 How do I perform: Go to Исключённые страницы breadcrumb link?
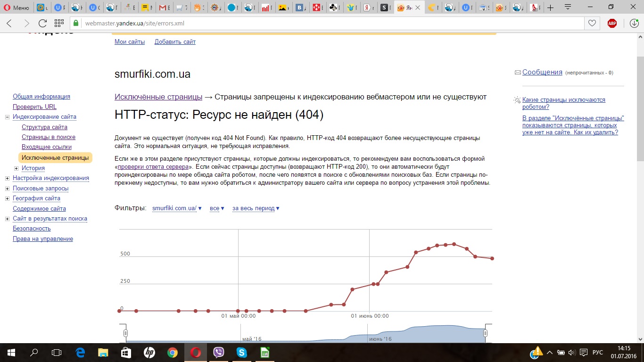point(158,97)
